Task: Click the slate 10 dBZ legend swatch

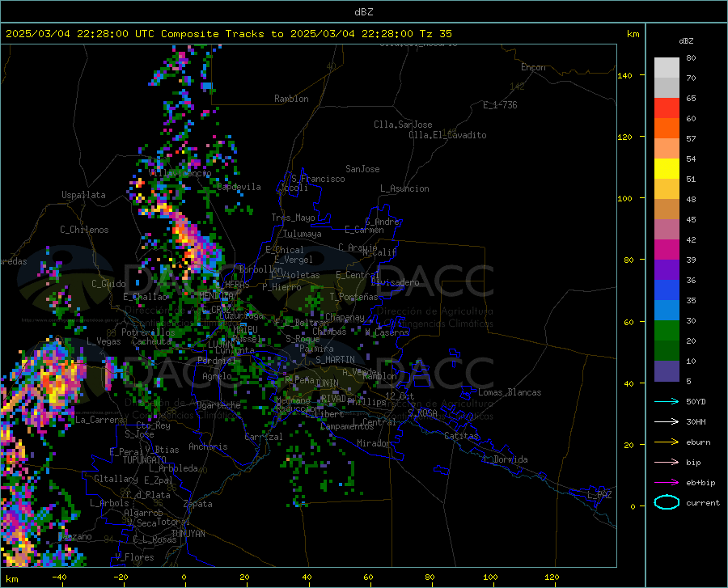Action: [667, 371]
